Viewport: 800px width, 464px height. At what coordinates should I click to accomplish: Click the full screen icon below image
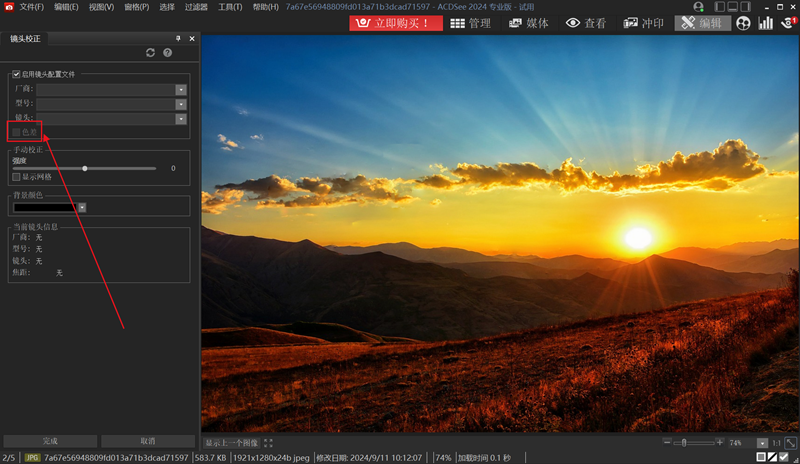(x=268, y=442)
